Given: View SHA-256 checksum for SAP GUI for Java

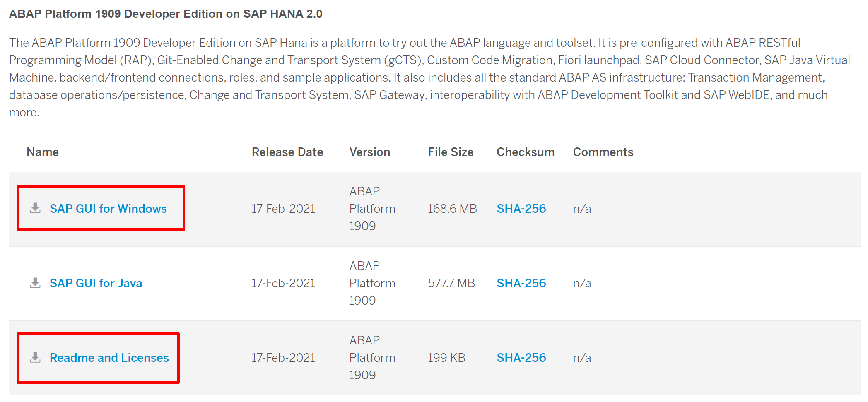Looking at the screenshot, I should [x=521, y=283].
